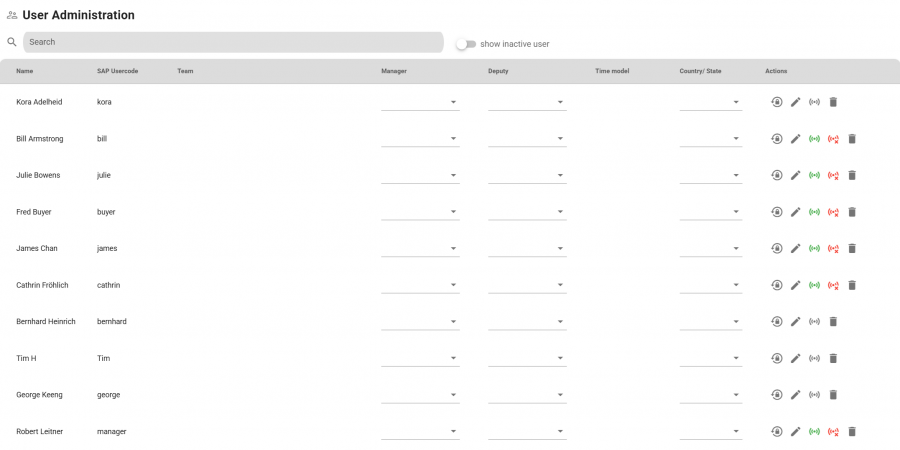Click the Time model column header

pyautogui.click(x=612, y=71)
